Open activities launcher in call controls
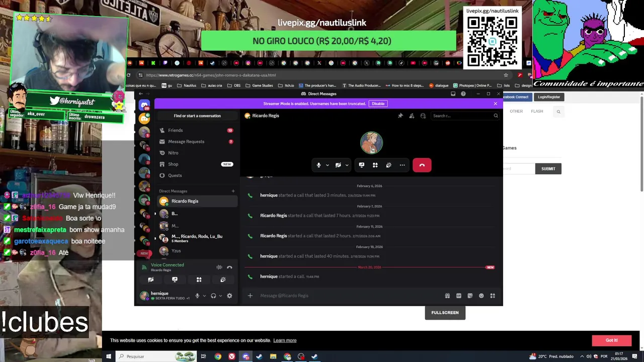Image resolution: width=644 pixels, height=362 pixels. coord(375,165)
